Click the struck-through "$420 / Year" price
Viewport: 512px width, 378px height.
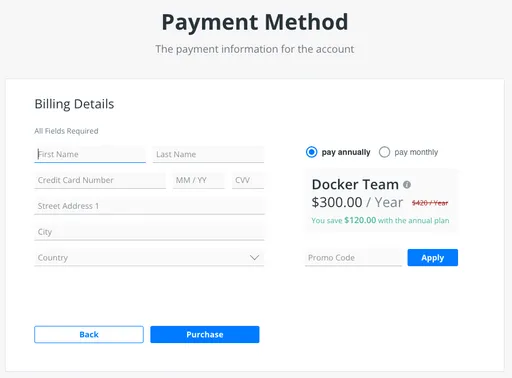(430, 203)
